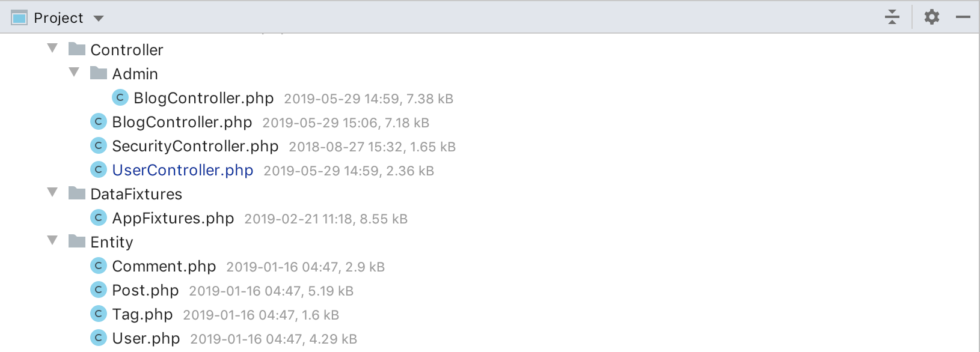Collapse the DataFixtures folder
The image size is (980, 352).
pos(53,192)
